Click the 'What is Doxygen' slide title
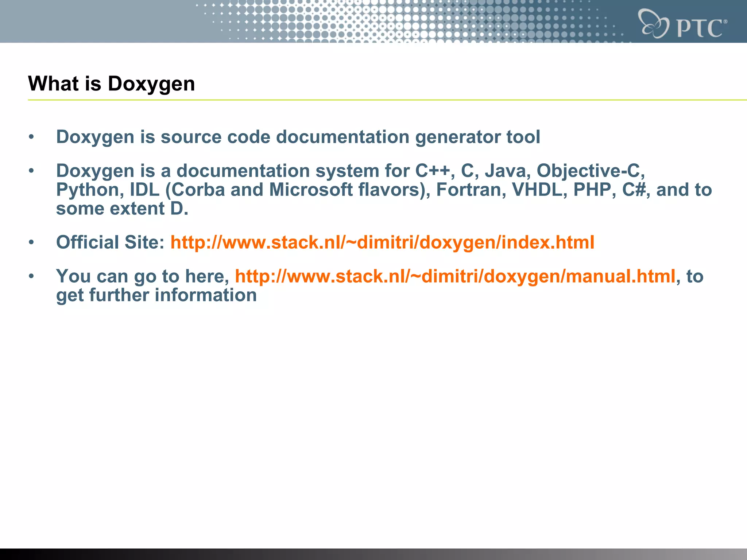 [111, 83]
